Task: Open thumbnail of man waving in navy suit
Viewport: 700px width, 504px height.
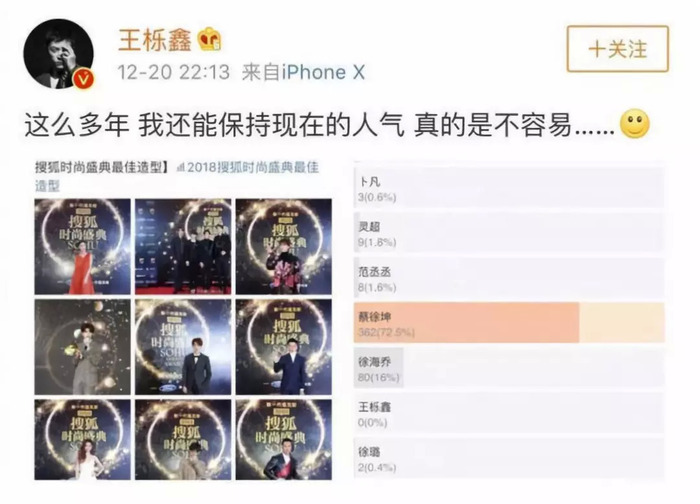Action: (x=284, y=347)
